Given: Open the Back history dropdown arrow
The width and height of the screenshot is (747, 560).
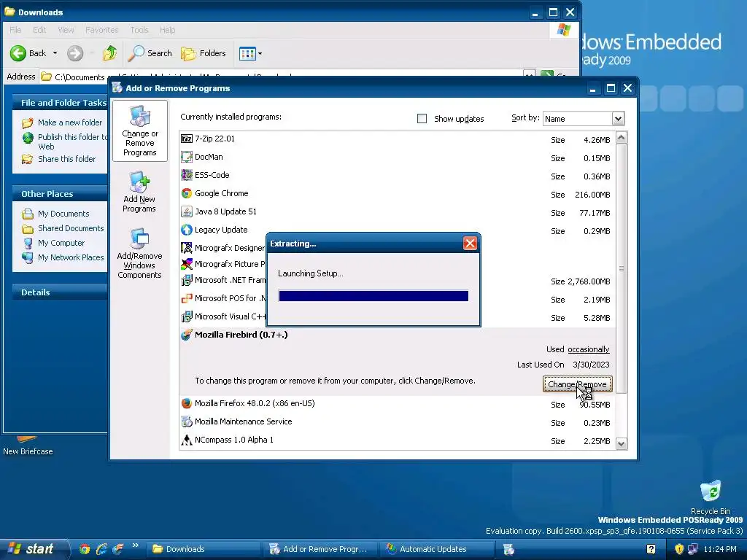Looking at the screenshot, I should (x=55, y=53).
